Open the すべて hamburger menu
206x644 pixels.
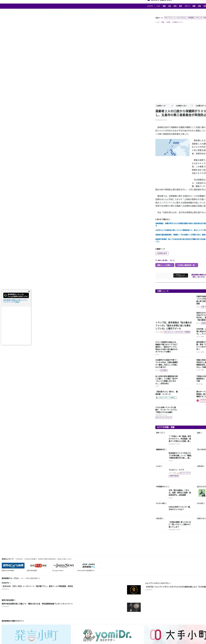pos(150,6)
